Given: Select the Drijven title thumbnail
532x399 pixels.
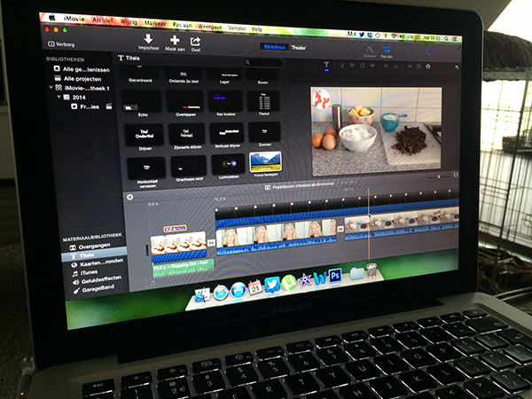Looking at the screenshot, I should (x=144, y=135).
